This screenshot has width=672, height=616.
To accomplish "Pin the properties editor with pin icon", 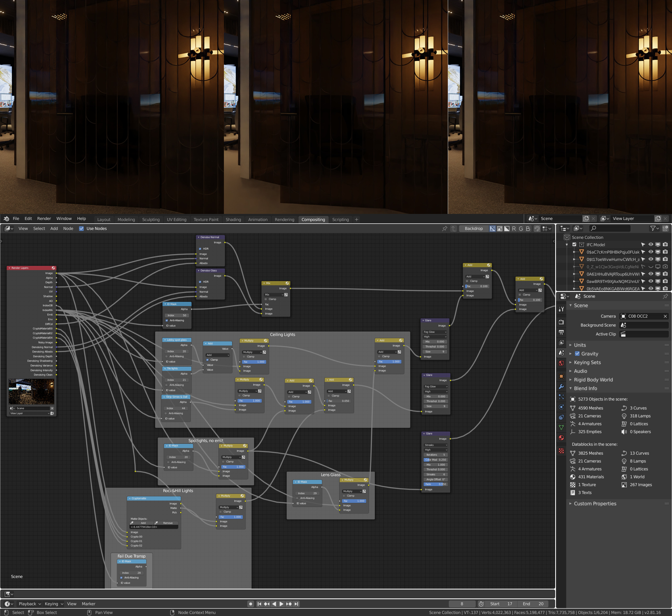I will tap(665, 296).
